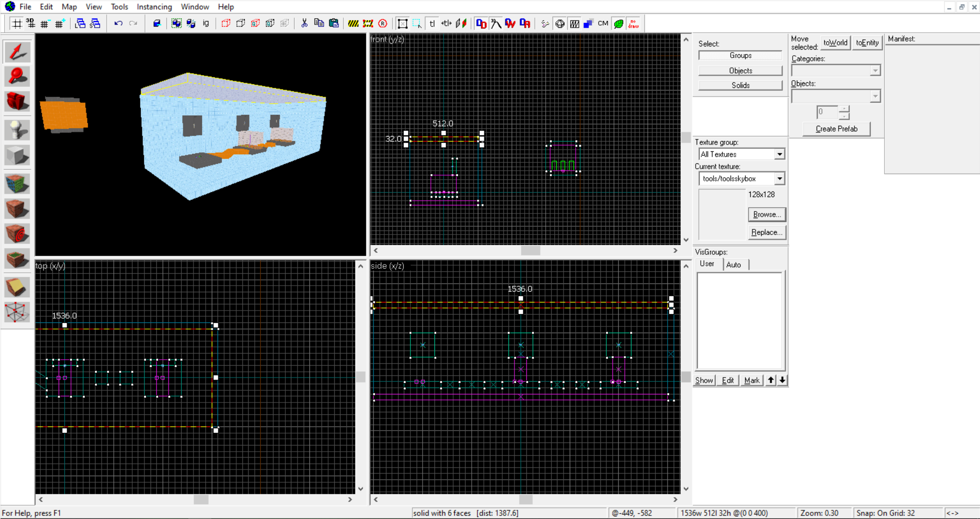Toggle the ignore groups 'ig' button
The height and width of the screenshot is (519, 980).
[206, 23]
